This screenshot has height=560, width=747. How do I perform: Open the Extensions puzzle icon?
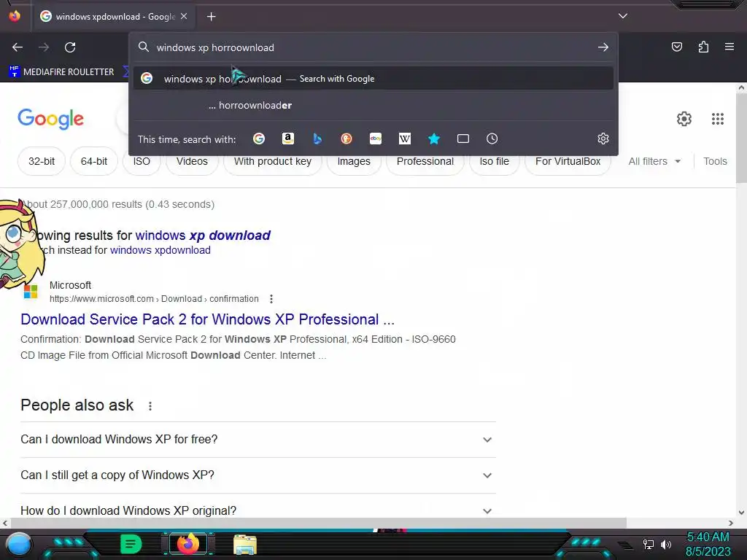coord(703,47)
